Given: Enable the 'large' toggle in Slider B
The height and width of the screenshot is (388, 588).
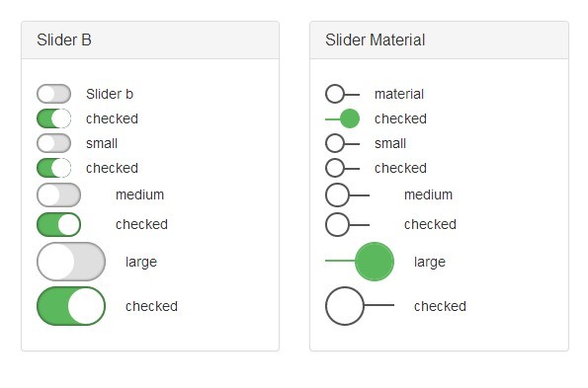Looking at the screenshot, I should [71, 262].
